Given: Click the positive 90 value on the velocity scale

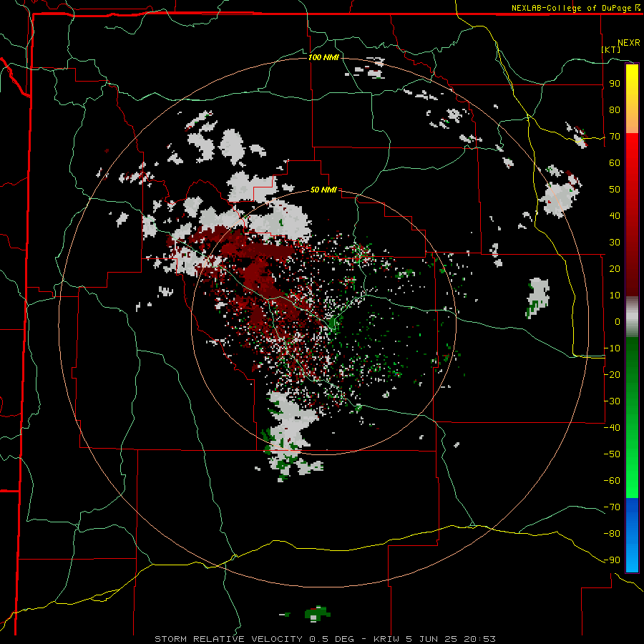Looking at the screenshot, I should [x=615, y=84].
